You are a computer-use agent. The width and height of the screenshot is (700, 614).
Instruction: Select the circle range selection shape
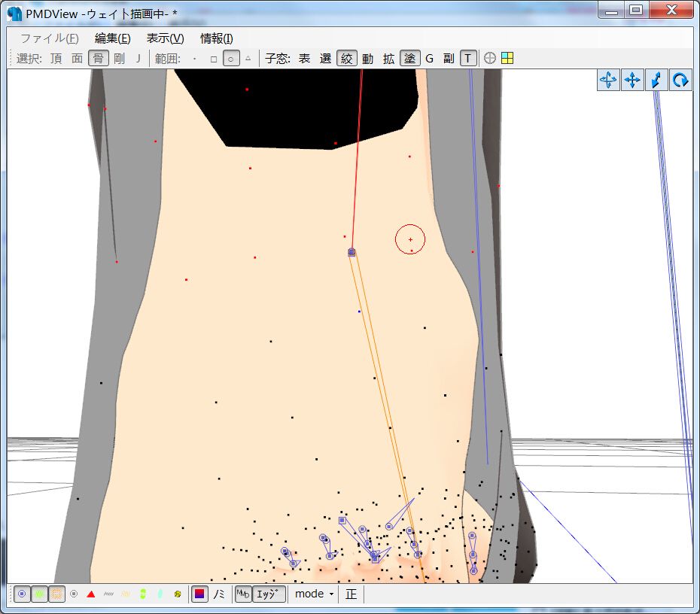[x=231, y=58]
